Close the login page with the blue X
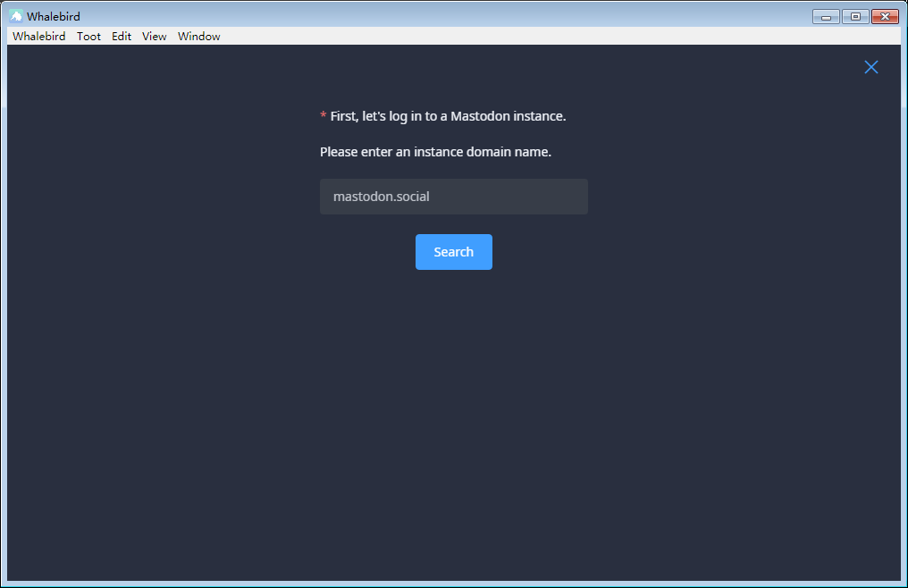908x588 pixels. (x=871, y=67)
